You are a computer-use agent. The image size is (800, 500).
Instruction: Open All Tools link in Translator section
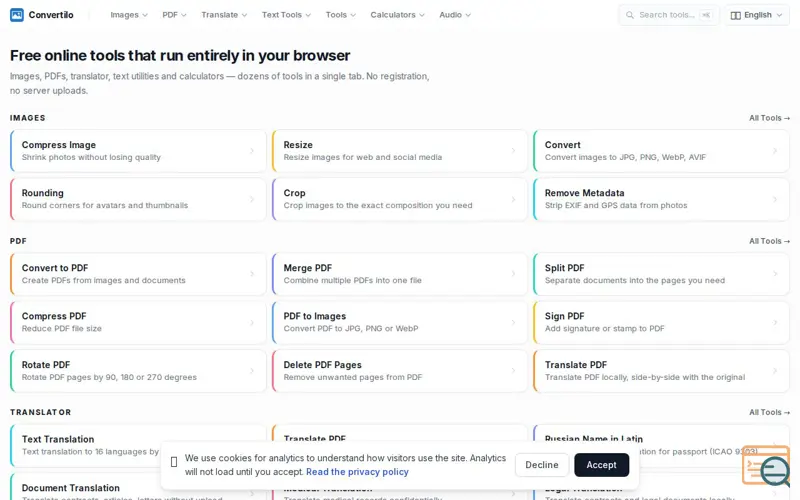[769, 412]
